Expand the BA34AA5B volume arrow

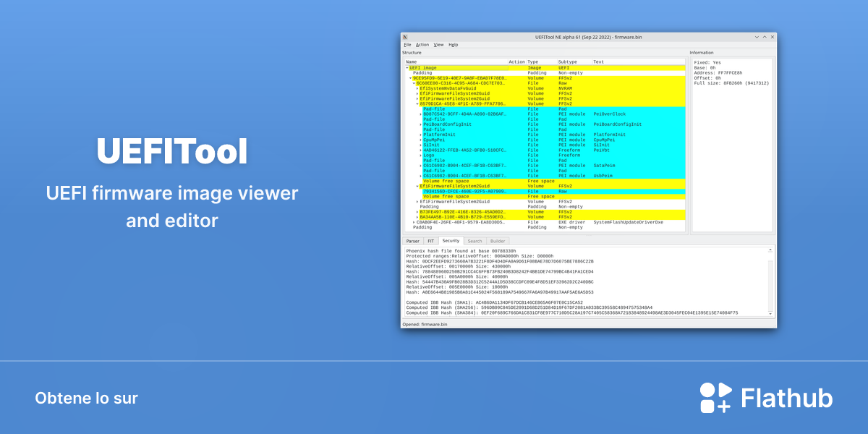click(x=417, y=216)
